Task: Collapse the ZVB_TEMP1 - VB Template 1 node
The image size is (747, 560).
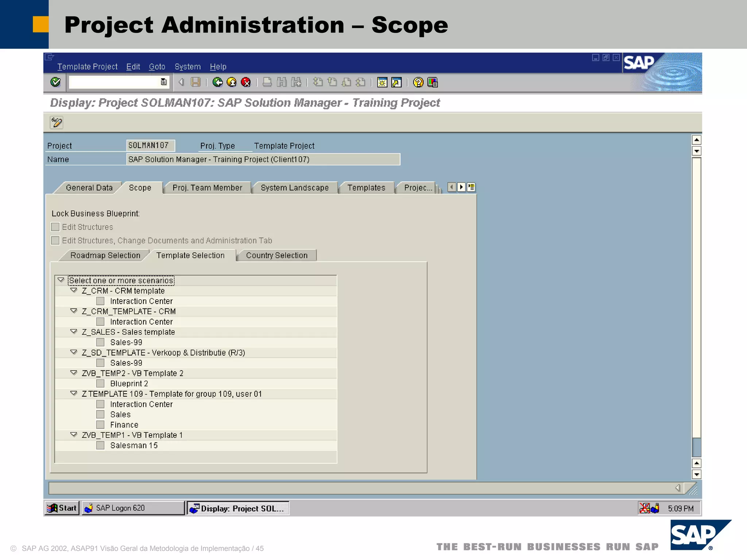Action: coord(74,435)
